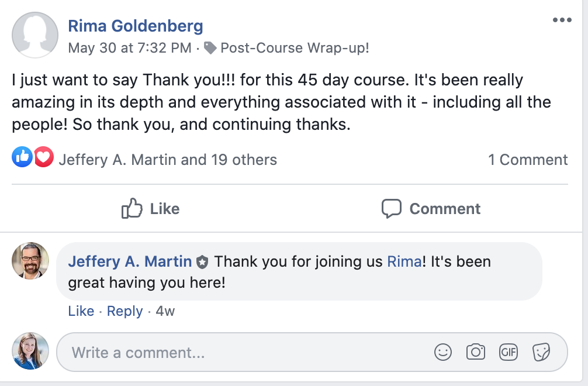View the May 30 at 7:32 PM timestamp
Image resolution: width=588 pixels, height=386 pixels.
(130, 48)
